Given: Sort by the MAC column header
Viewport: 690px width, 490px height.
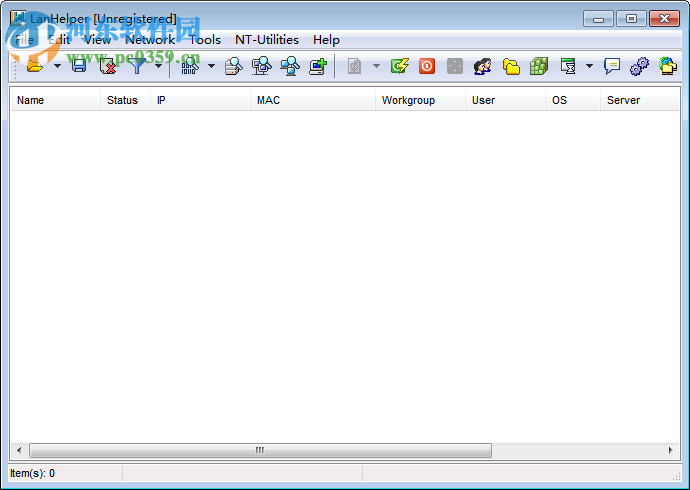Looking at the screenshot, I should click(x=313, y=100).
